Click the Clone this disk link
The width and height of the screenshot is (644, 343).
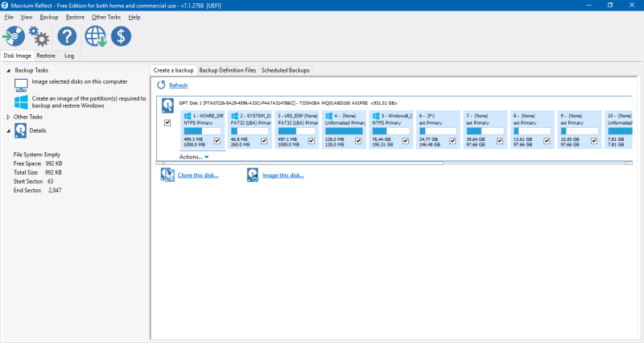pyautogui.click(x=198, y=175)
